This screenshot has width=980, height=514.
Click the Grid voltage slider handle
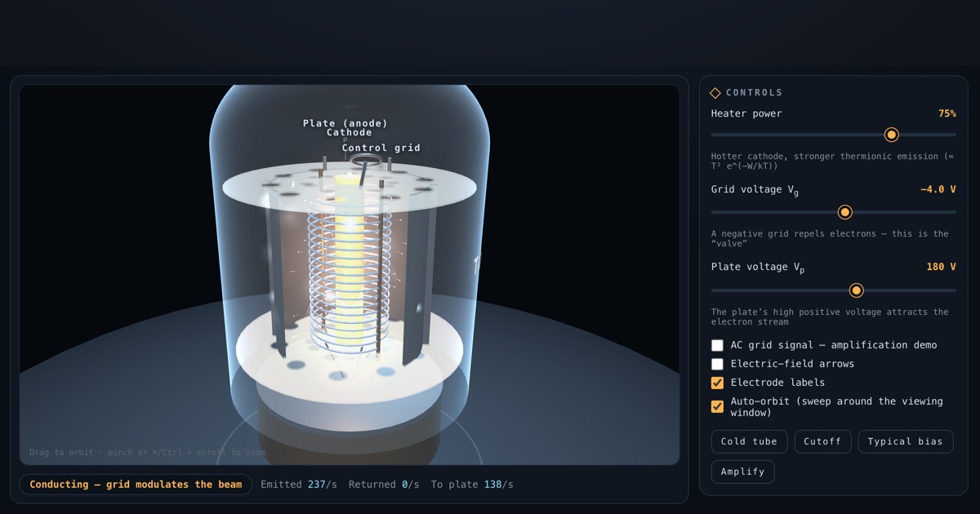845,212
